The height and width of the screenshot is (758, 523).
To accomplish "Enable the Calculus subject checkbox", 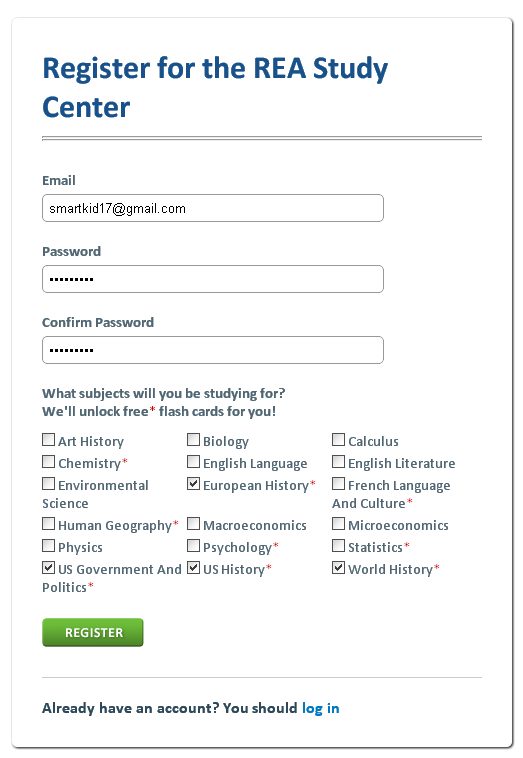I will coord(338,439).
